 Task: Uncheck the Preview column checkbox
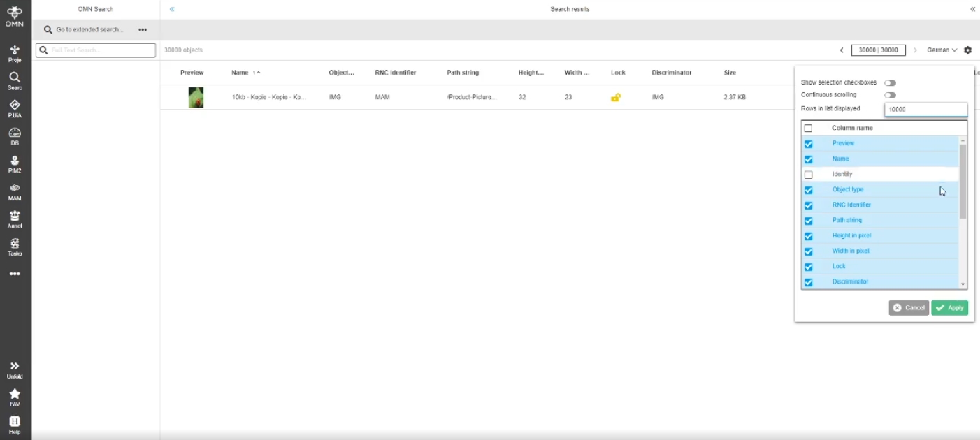point(808,144)
